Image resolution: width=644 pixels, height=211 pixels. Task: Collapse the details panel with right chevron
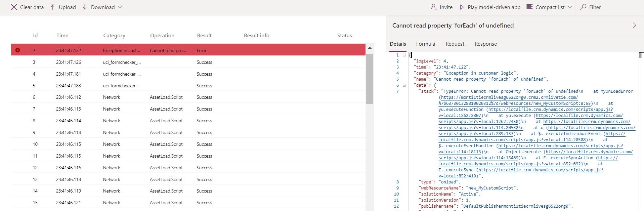[634, 26]
